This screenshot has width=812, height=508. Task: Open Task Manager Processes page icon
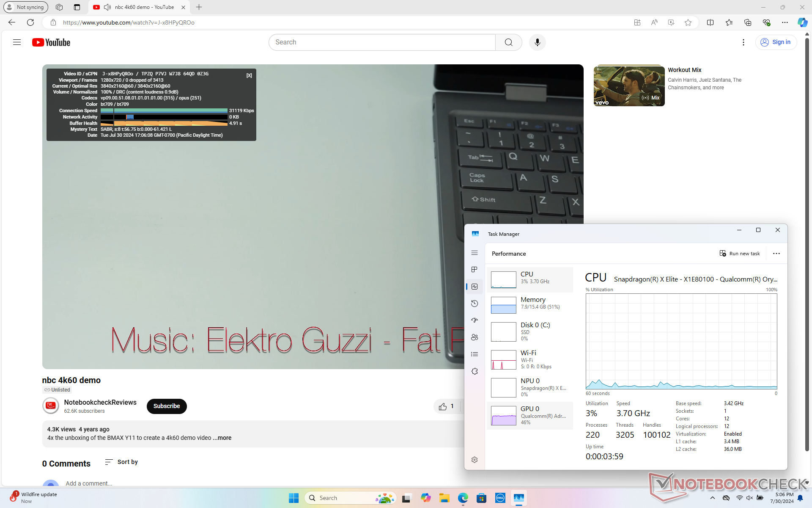point(475,270)
